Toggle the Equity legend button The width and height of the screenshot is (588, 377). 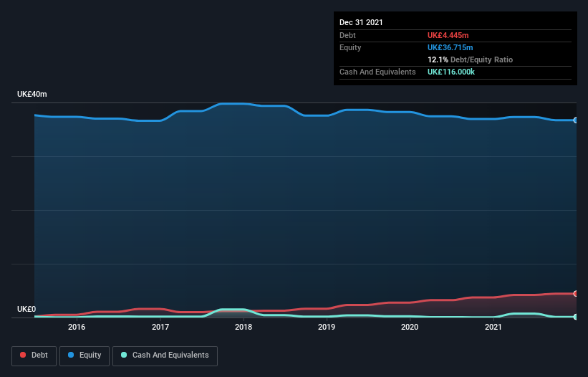pos(85,355)
